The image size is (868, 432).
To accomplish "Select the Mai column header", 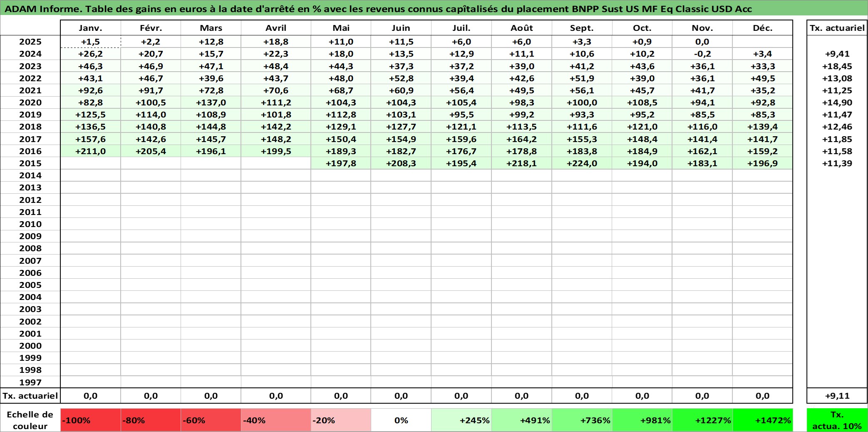I will [341, 28].
